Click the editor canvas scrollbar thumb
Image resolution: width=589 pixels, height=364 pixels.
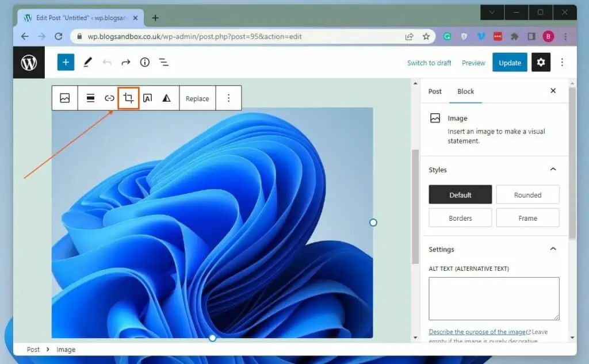[x=415, y=206]
